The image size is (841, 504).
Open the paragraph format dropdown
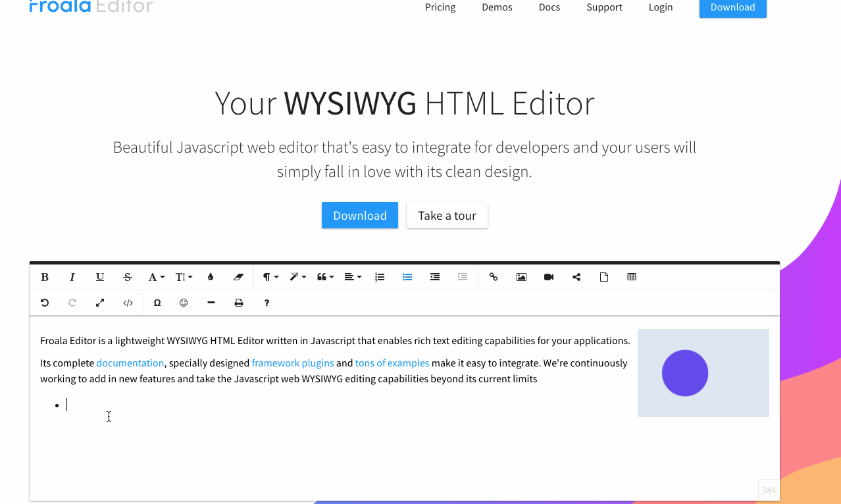coord(270,277)
